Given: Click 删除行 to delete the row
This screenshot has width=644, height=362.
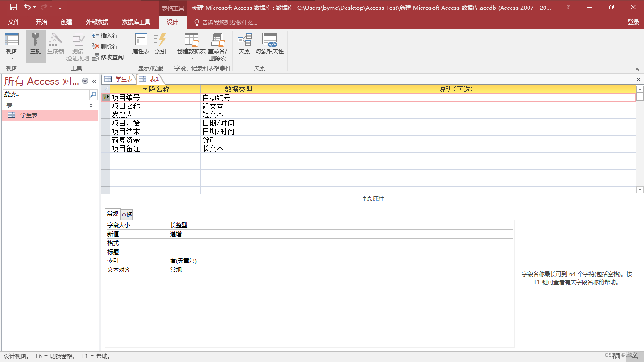Looking at the screenshot, I should (105, 46).
